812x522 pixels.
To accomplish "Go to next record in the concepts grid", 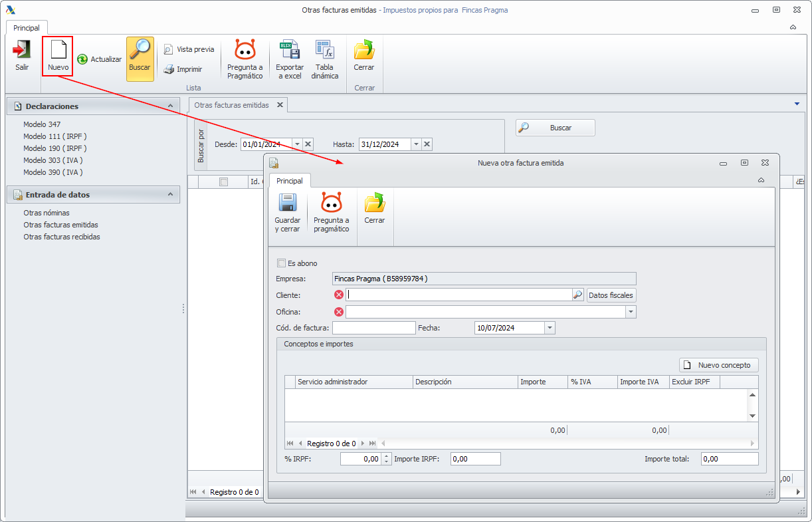I will pos(362,444).
